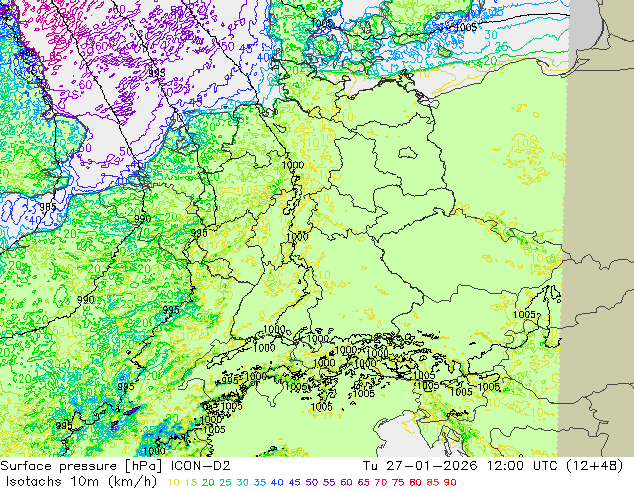Click the blue '40' legend value
Screen dimensions: 634x490
[x=277, y=482]
